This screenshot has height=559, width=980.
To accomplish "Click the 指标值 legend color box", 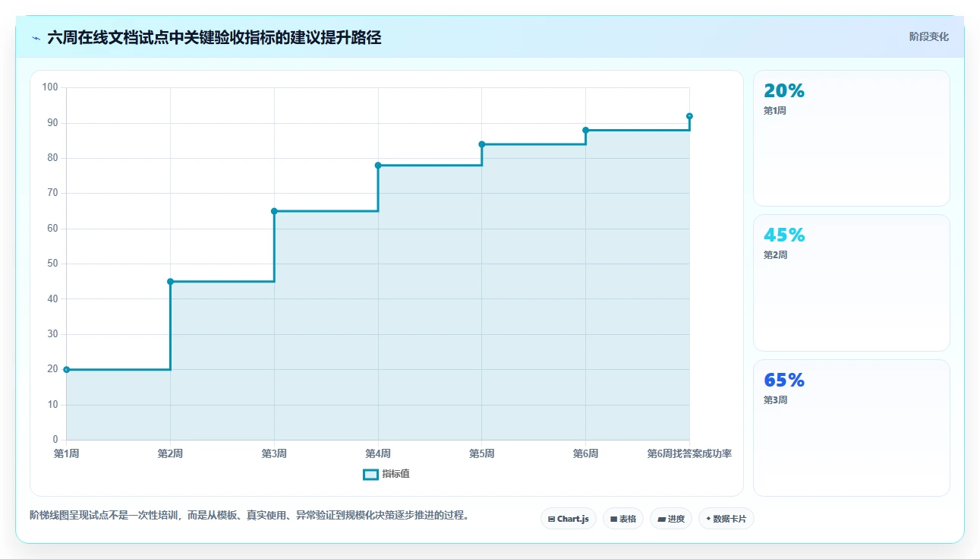I will pyautogui.click(x=370, y=474).
